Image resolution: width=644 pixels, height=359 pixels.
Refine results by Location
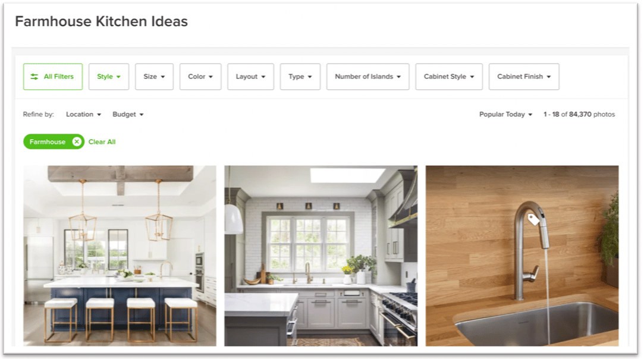coord(83,115)
